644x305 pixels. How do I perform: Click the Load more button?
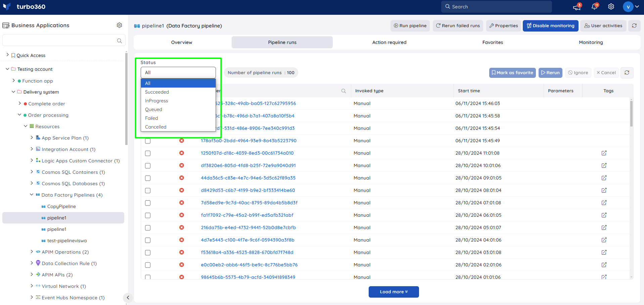(394, 292)
